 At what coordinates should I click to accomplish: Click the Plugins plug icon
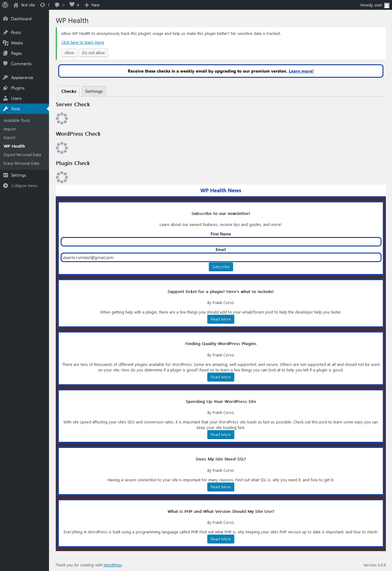6,88
